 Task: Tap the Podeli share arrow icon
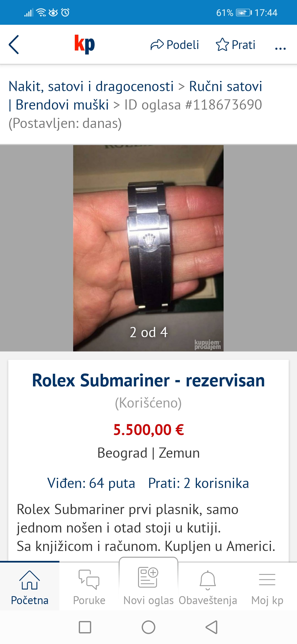pyautogui.click(x=157, y=45)
